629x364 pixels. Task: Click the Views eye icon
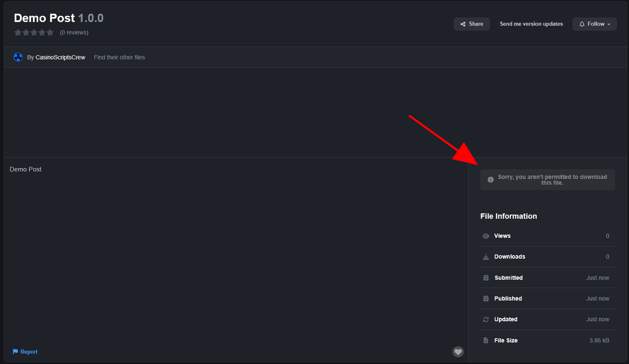click(486, 236)
